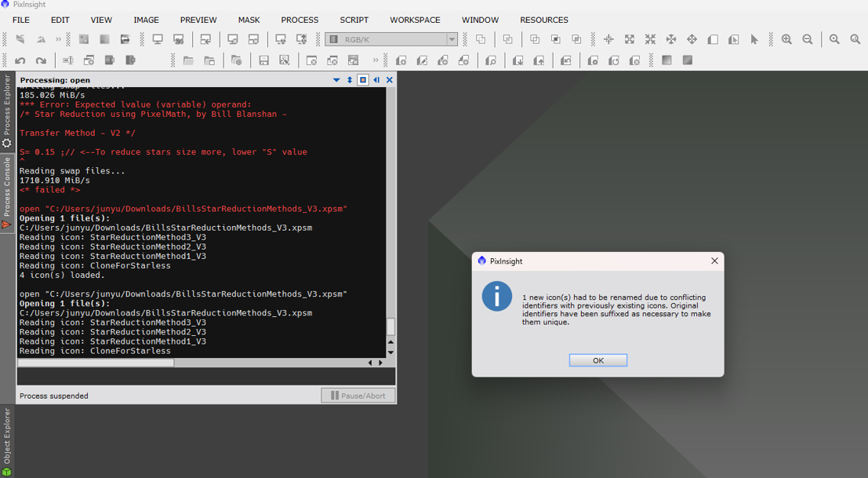Open the WINDOW menu
868x478 pixels.
pos(481,20)
